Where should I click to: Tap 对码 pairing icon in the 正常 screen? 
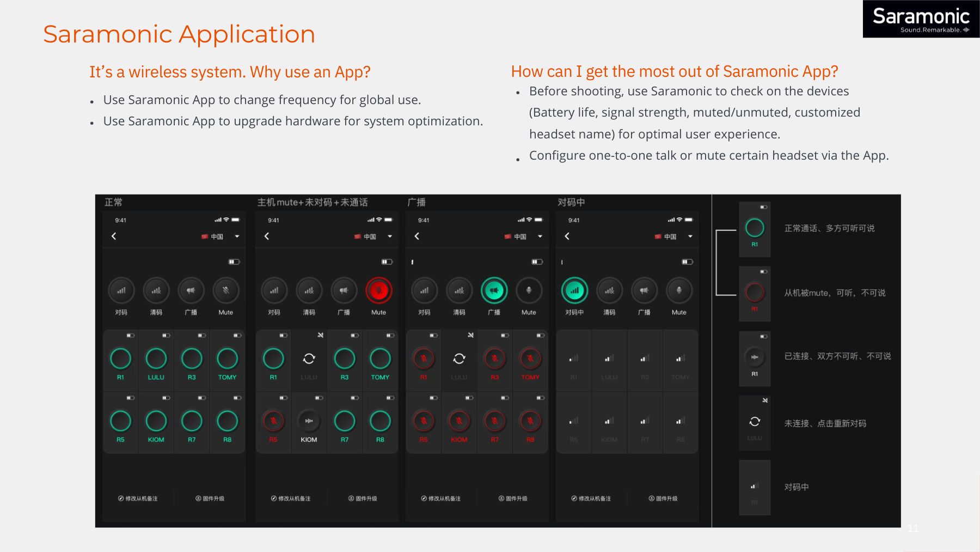tap(121, 290)
